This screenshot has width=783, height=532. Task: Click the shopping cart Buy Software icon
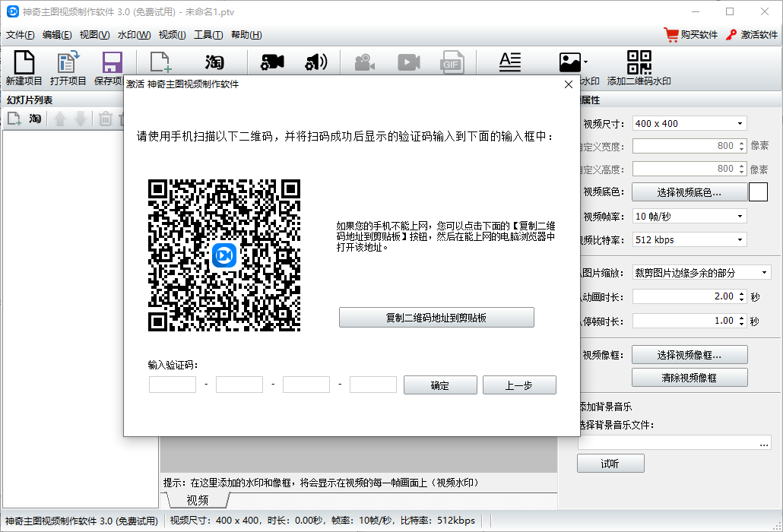click(x=670, y=34)
